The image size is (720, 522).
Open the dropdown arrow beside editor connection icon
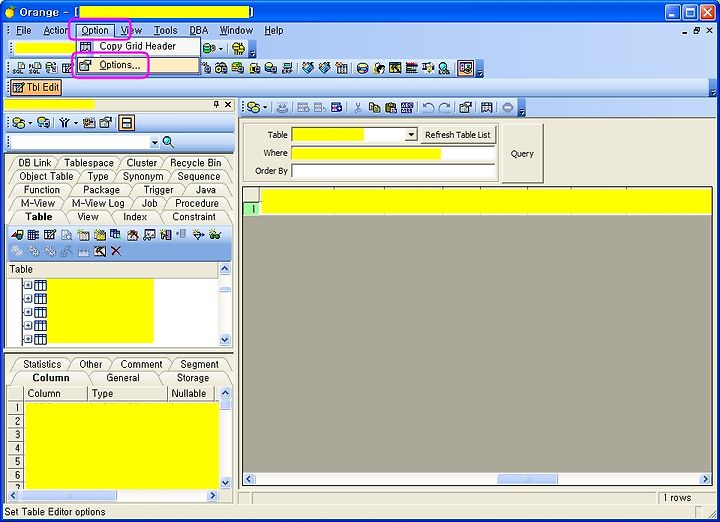pos(265,108)
